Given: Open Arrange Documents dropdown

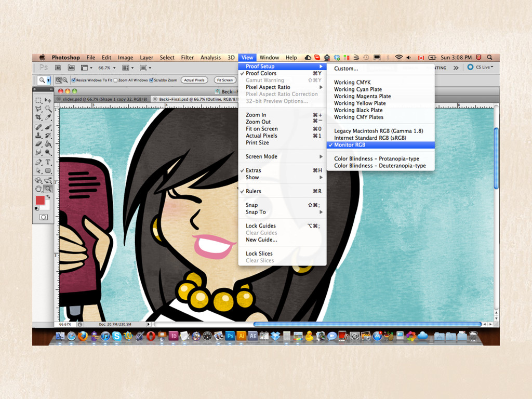Looking at the screenshot, I should click(x=128, y=68).
